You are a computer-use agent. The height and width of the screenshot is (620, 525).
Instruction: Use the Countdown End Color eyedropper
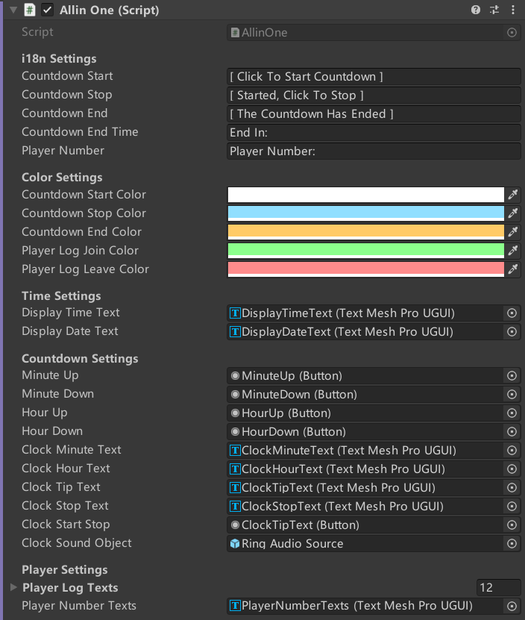point(513,232)
